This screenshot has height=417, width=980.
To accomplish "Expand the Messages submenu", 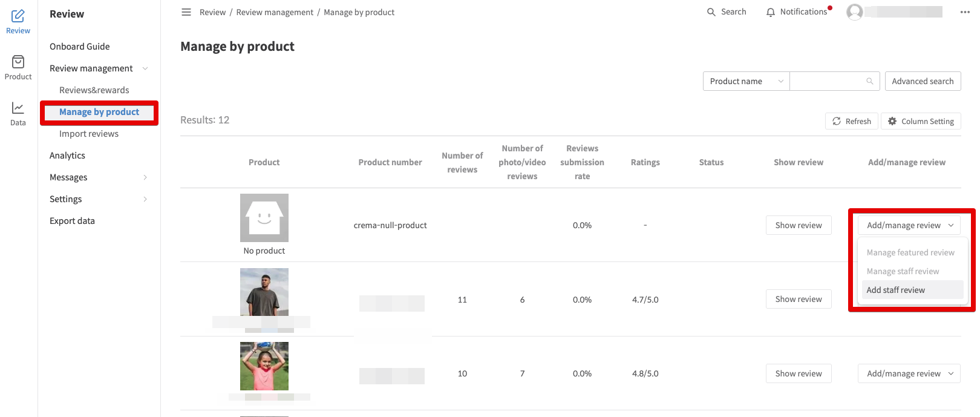I will point(145,177).
